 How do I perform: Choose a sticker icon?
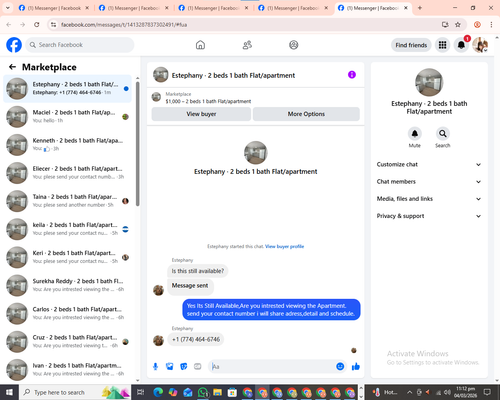[x=184, y=367]
